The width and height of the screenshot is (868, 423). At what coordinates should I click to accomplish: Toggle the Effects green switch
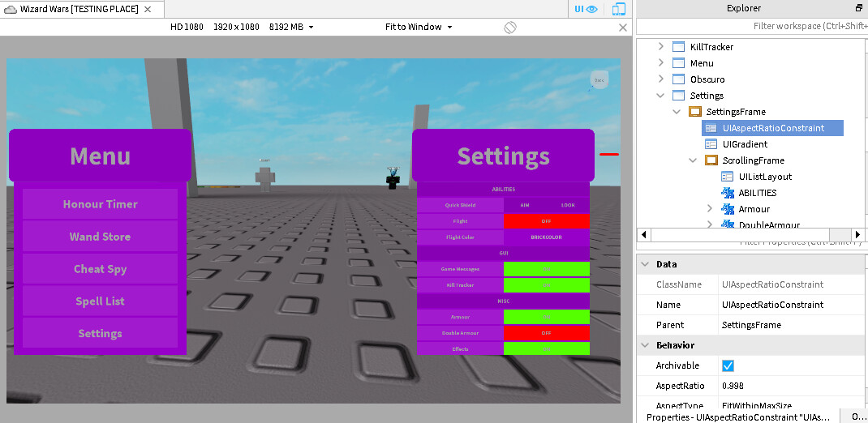point(547,349)
